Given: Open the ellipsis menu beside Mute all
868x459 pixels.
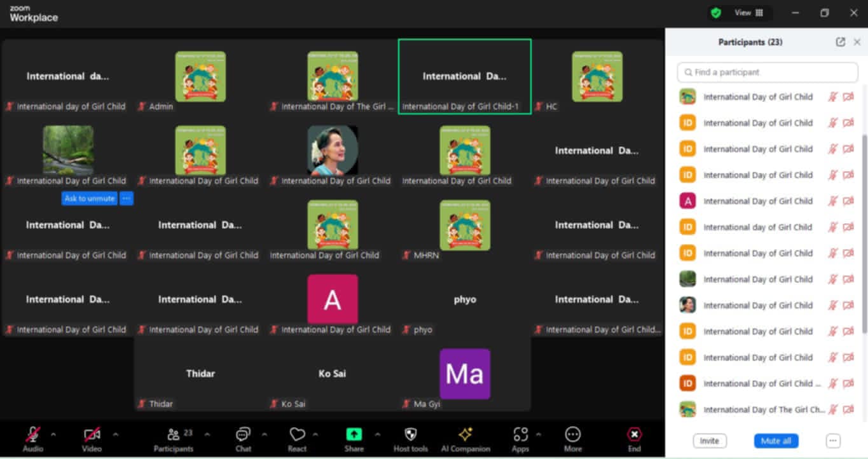Looking at the screenshot, I should (833, 441).
